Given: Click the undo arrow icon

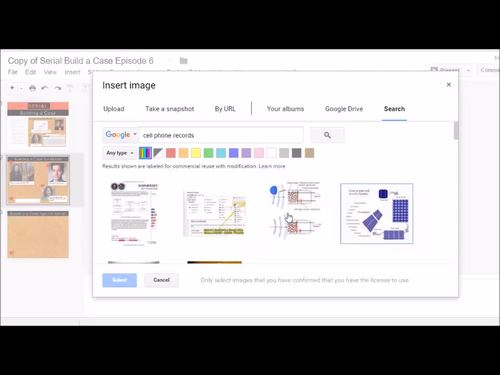Looking at the screenshot, I should tap(45, 88).
